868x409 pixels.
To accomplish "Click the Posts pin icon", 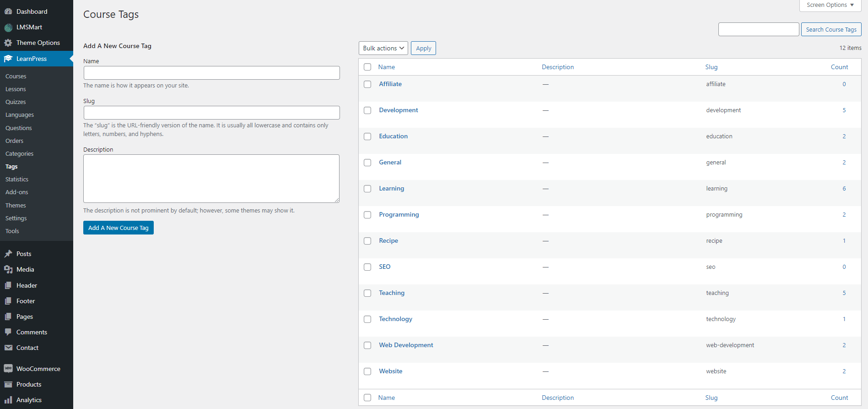I will pos(8,254).
